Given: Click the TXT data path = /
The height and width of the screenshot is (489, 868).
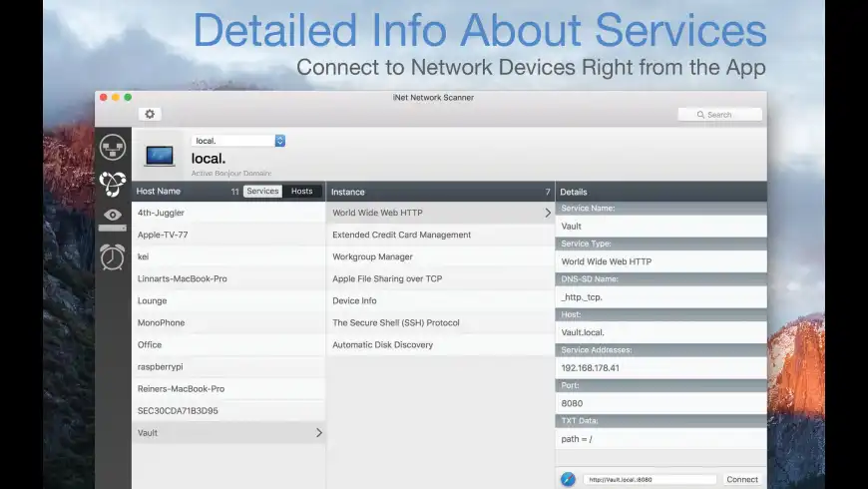Looking at the screenshot, I should [x=660, y=439].
